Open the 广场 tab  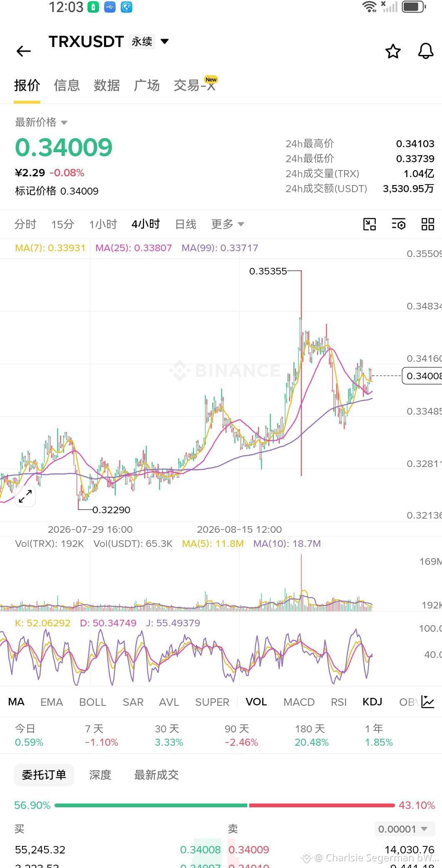click(x=147, y=85)
